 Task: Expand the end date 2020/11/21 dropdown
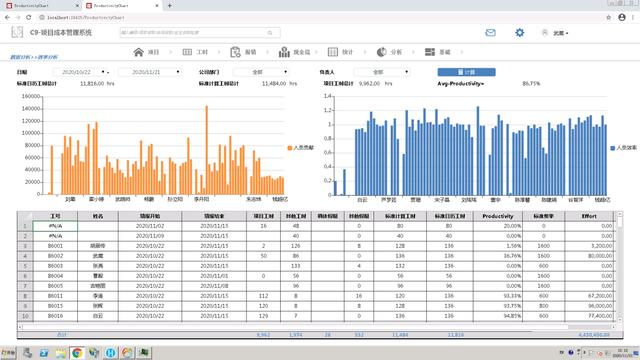click(178, 72)
